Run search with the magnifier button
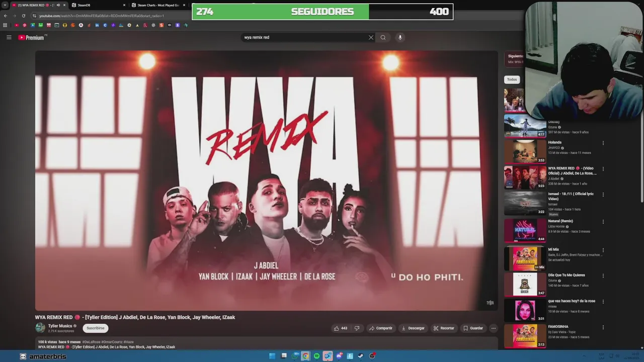The image size is (644, 362). pyautogui.click(x=383, y=37)
